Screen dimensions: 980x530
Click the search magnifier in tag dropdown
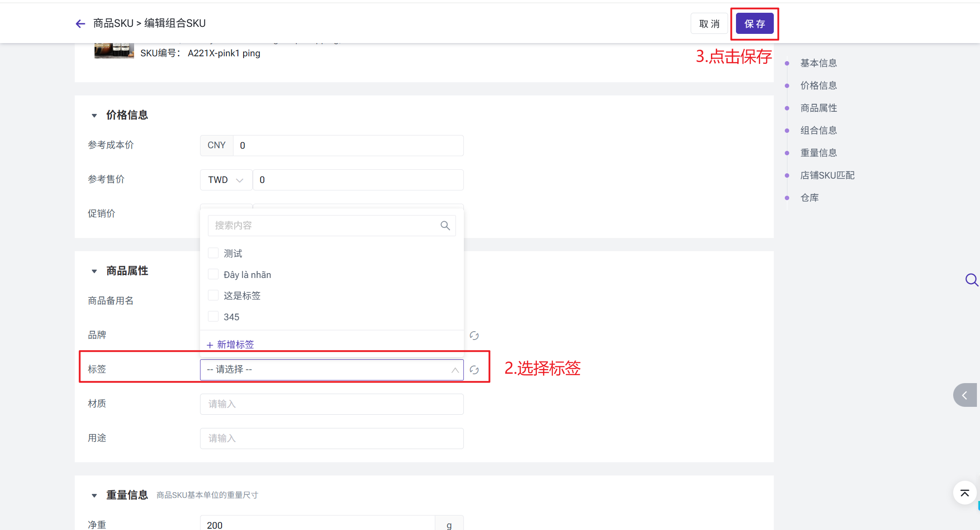point(445,226)
